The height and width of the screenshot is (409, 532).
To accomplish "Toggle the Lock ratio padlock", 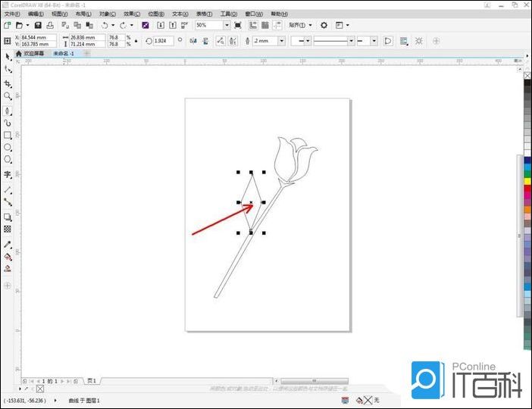I will tap(136, 41).
